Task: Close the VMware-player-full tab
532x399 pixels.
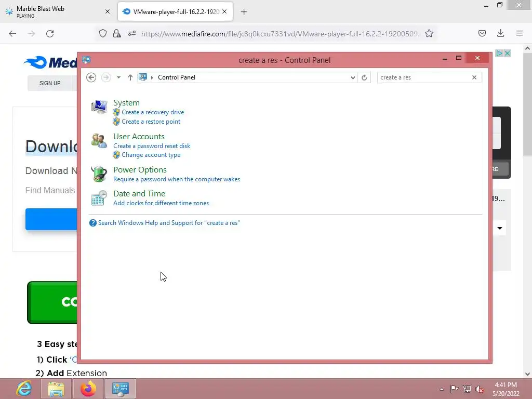Action: point(224,11)
